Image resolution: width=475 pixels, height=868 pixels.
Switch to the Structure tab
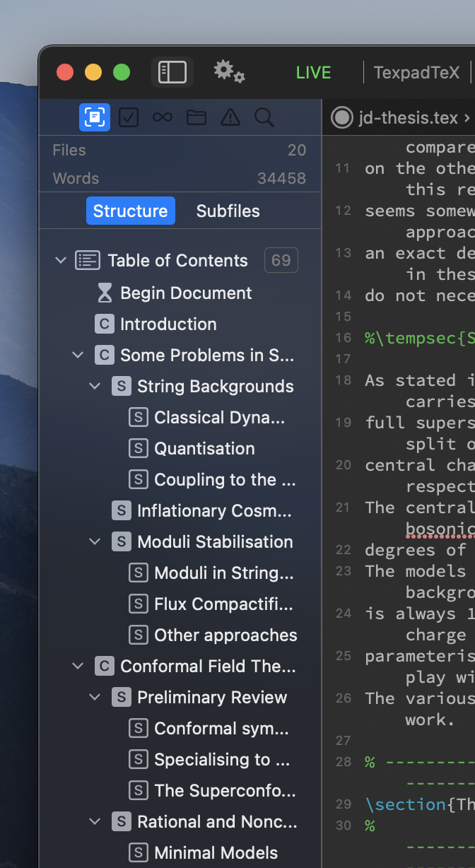click(x=131, y=211)
